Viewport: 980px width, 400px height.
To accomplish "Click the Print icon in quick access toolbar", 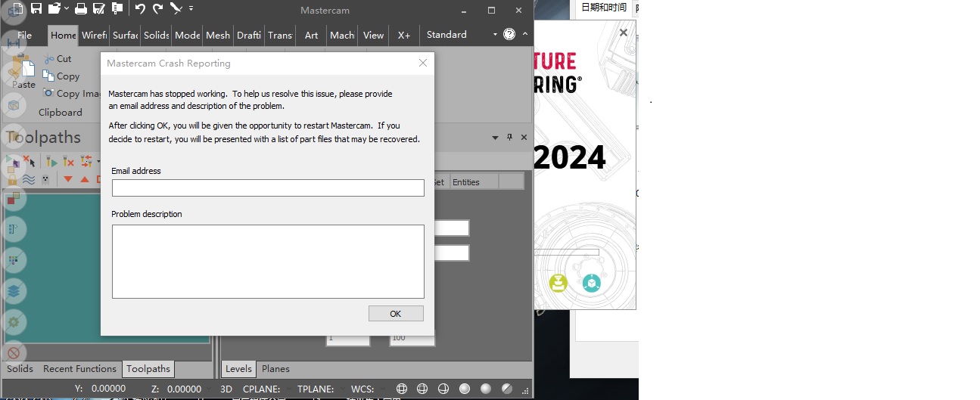I will [x=80, y=9].
